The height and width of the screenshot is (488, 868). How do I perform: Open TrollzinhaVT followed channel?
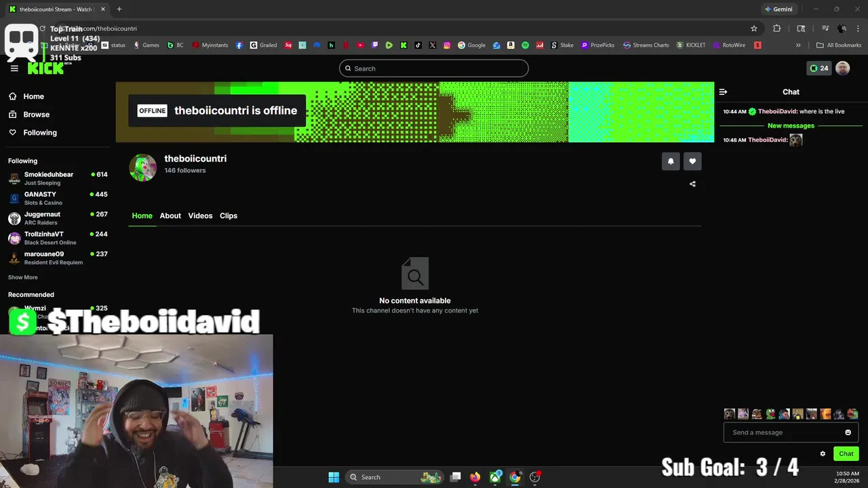point(58,238)
